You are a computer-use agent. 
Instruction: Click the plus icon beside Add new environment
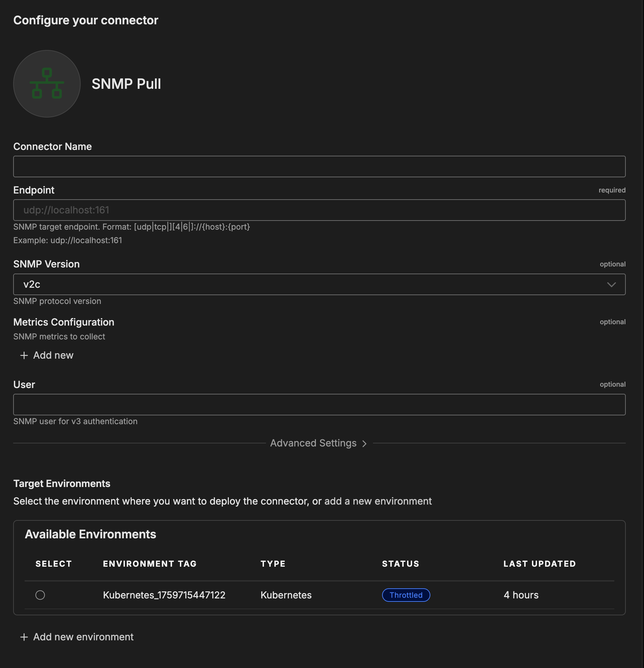pos(24,637)
